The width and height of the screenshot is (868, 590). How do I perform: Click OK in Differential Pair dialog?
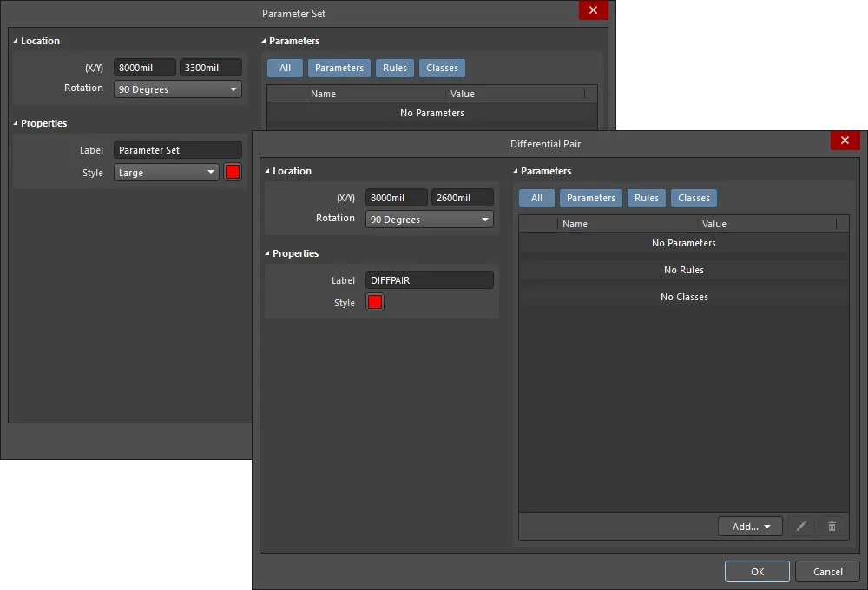click(757, 572)
